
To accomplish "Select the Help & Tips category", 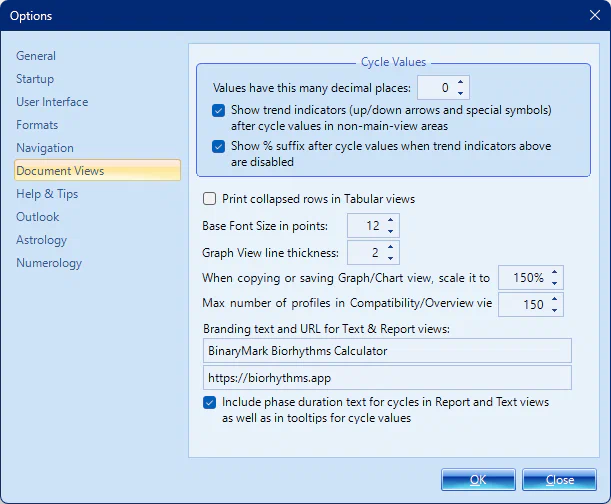I will (x=47, y=194).
